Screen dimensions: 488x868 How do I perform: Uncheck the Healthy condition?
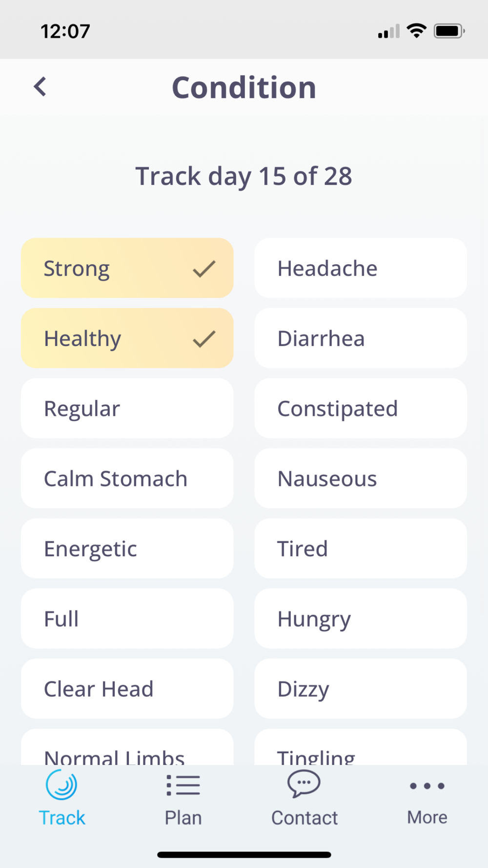[127, 338]
